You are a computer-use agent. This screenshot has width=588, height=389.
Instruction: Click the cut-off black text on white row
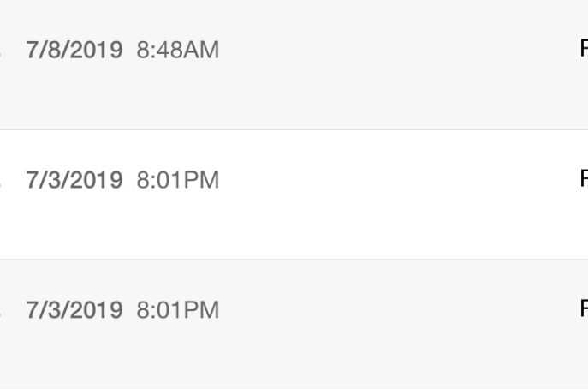pos(584,177)
